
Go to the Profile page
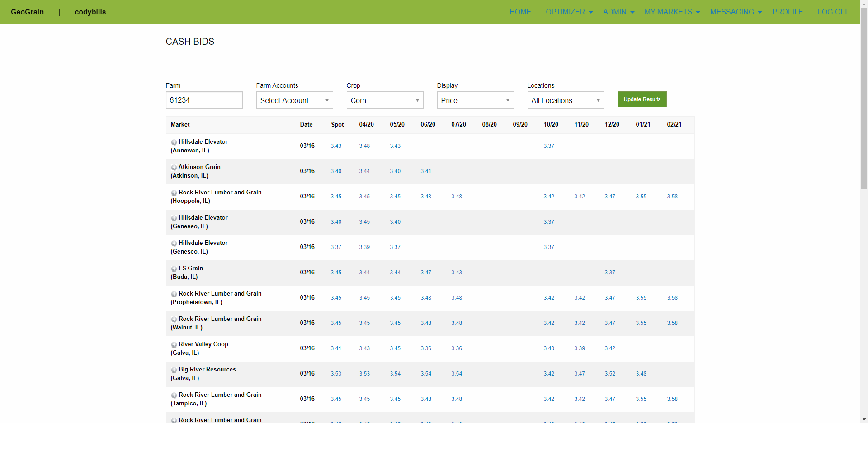[788, 12]
